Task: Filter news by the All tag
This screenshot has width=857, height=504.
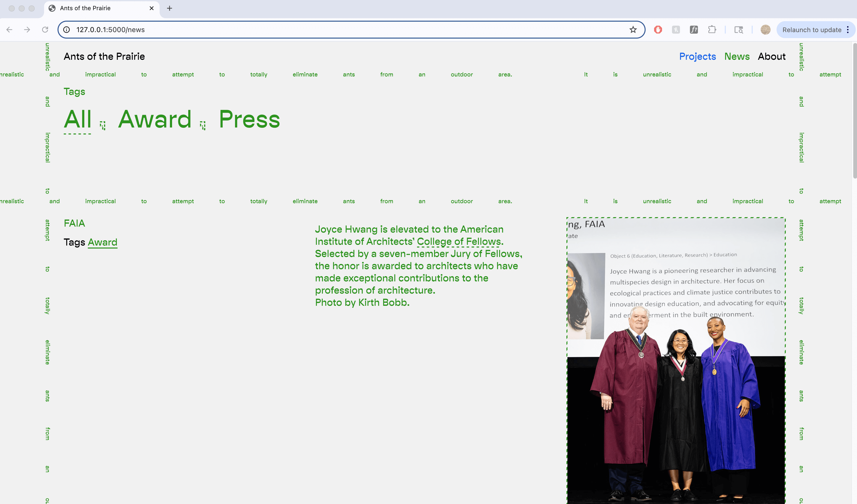Action: (77, 119)
